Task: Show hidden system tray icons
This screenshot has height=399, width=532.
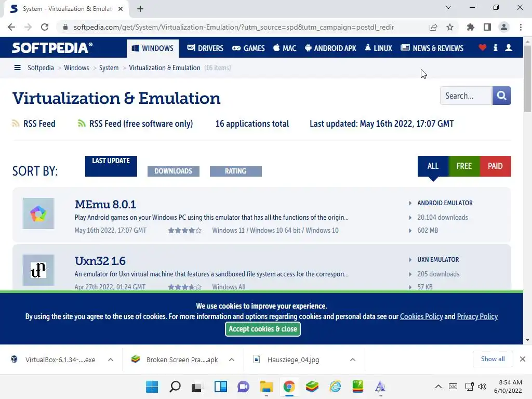Action: pyautogui.click(x=438, y=387)
